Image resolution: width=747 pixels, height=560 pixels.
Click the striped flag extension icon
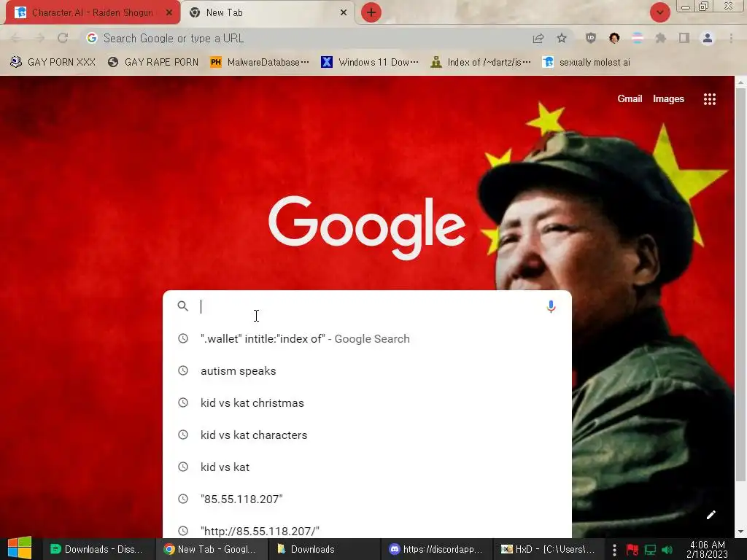(638, 38)
